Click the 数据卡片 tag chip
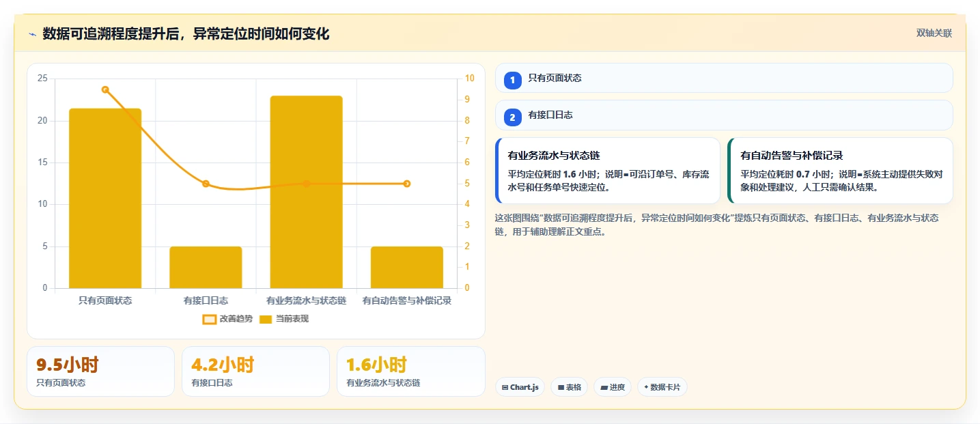 tap(662, 387)
